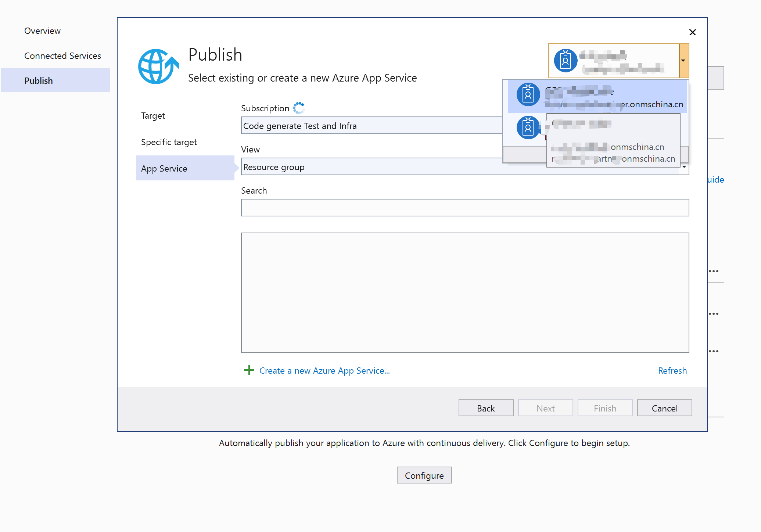Open the account selector dropdown arrow

point(683,61)
